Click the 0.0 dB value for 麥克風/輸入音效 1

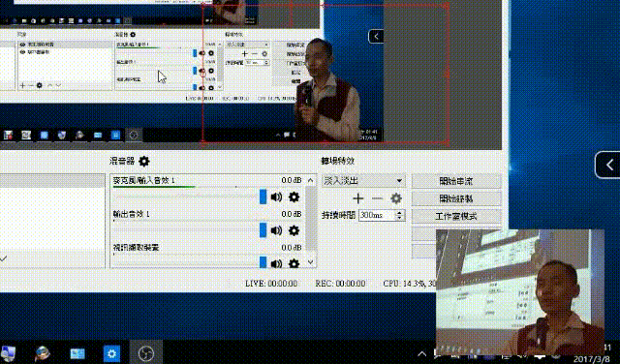(x=292, y=180)
